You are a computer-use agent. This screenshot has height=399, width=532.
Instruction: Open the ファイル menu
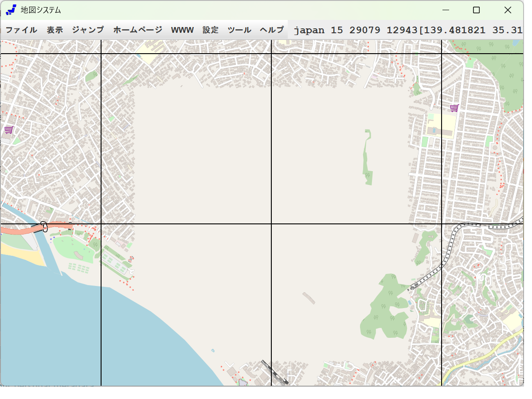click(x=21, y=30)
